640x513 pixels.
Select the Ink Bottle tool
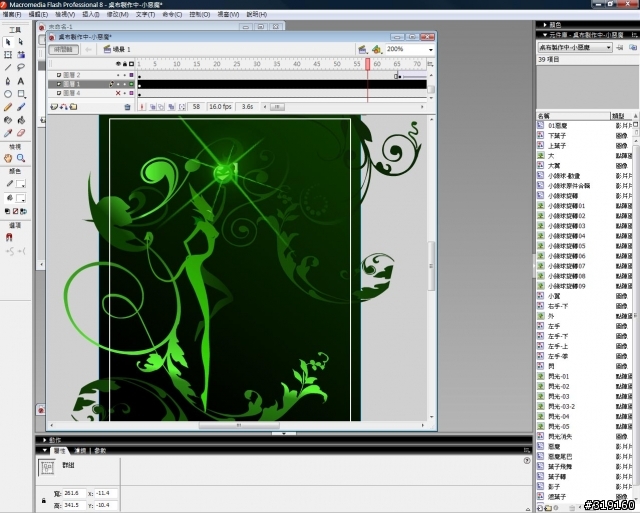pos(8,120)
